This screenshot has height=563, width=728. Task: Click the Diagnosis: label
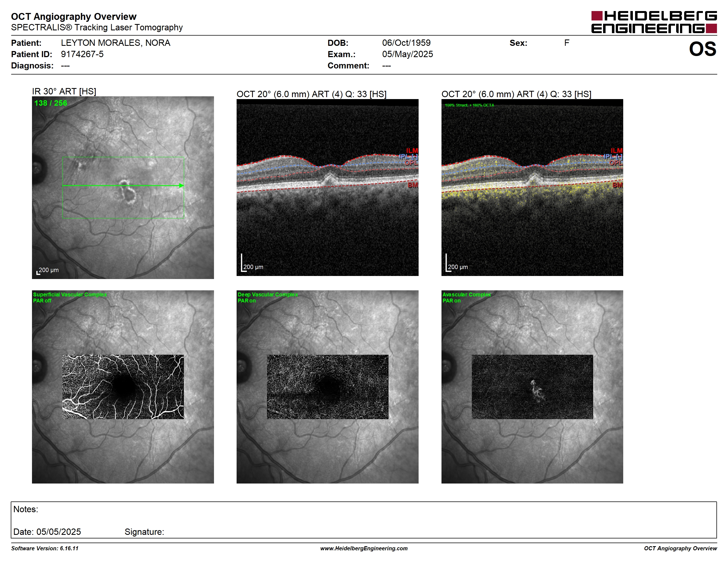[x=32, y=65]
